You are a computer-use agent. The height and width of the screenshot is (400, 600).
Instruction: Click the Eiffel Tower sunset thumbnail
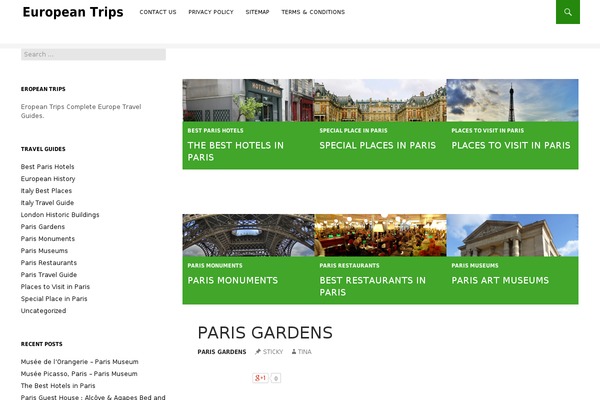[x=512, y=100]
